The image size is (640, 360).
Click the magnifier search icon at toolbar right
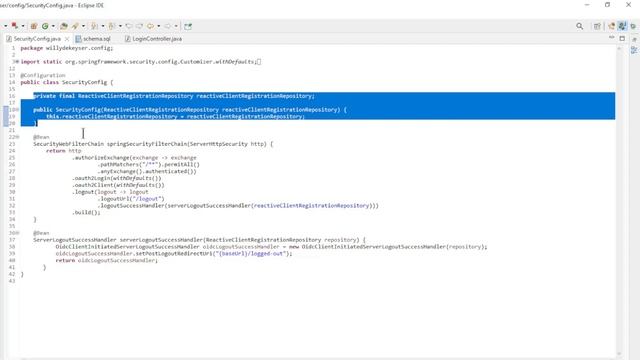click(x=580, y=26)
